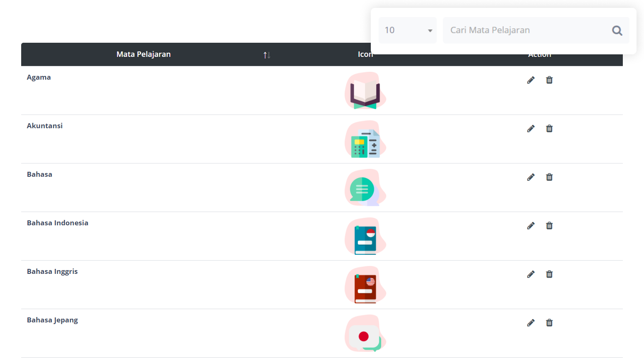This screenshot has width=644, height=361.
Task: Trash the Bahasa Inggris entry
Action: click(549, 274)
